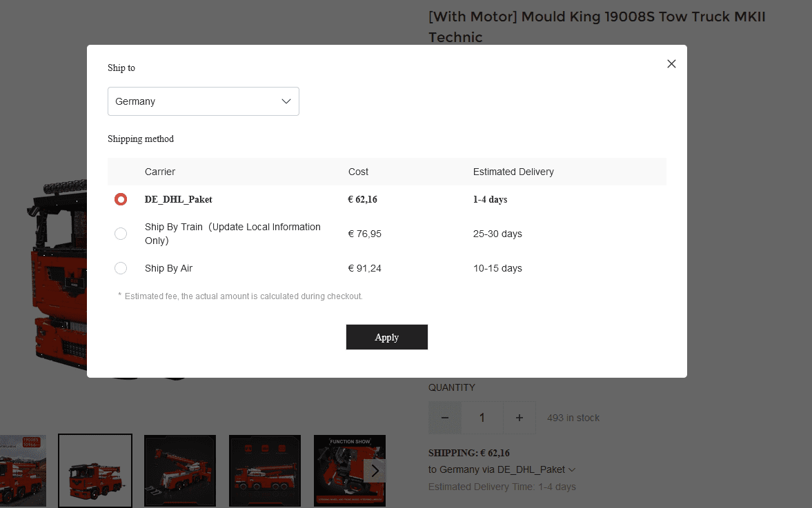The height and width of the screenshot is (508, 812).
Task: Click the 'SHIPPING: € 62,16' text
Action: (x=468, y=453)
